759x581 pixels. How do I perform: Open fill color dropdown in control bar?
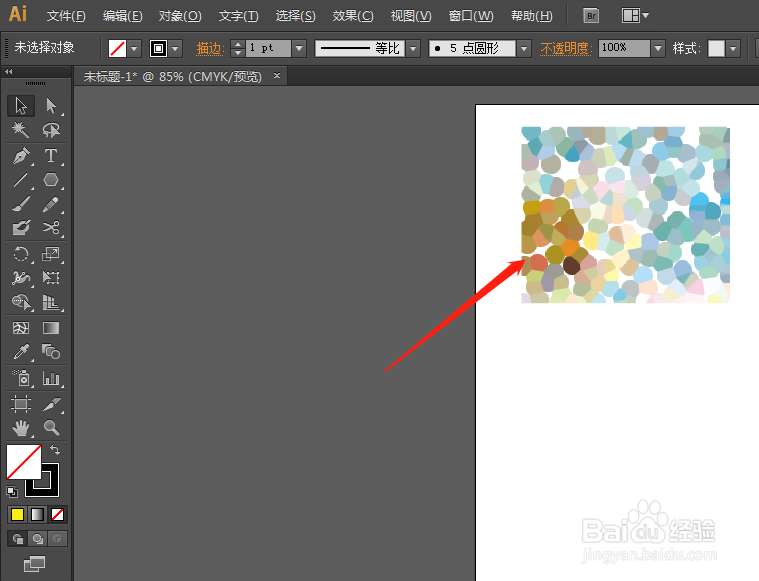click(x=134, y=48)
